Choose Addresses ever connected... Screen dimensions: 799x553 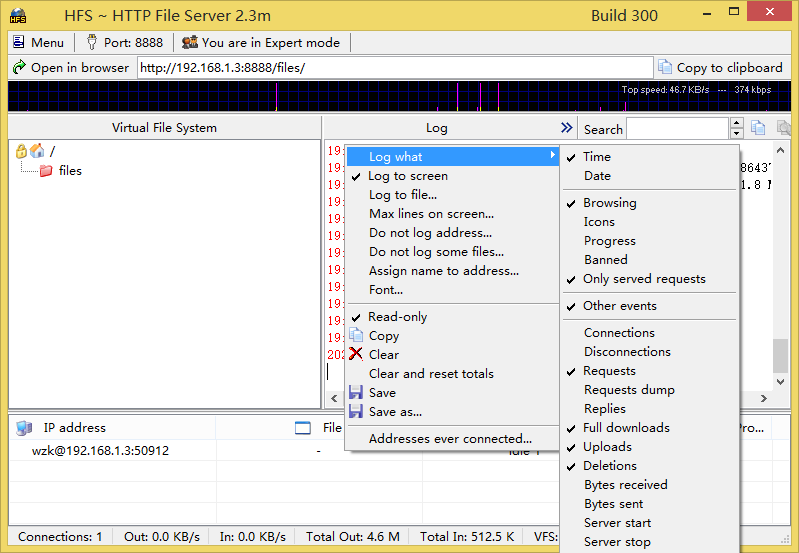pyautogui.click(x=452, y=439)
